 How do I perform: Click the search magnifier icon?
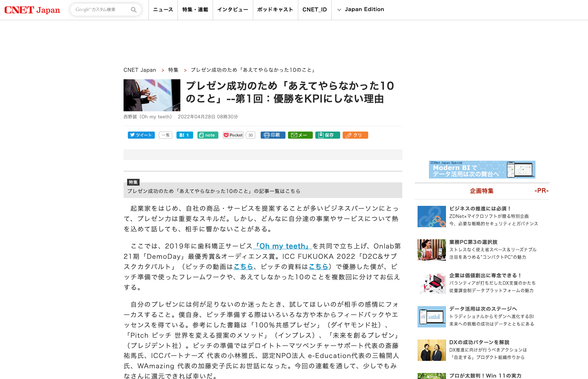click(x=134, y=10)
